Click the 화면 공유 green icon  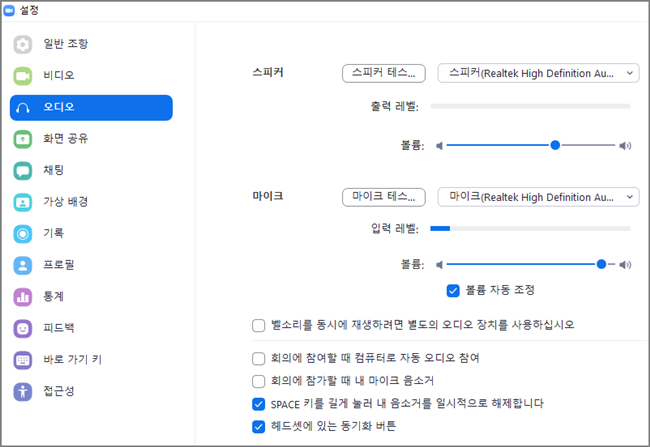tap(23, 139)
